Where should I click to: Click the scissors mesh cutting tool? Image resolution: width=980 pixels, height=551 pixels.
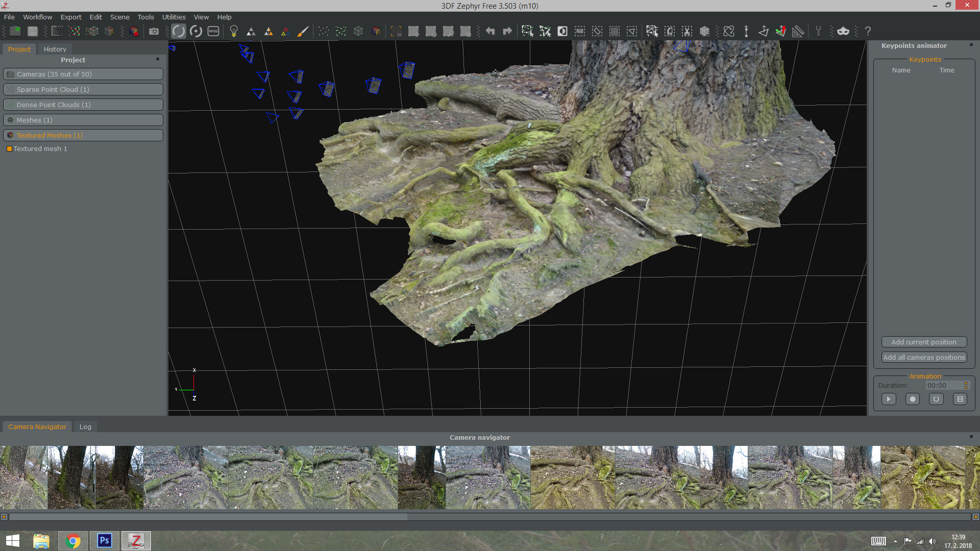pos(687,31)
